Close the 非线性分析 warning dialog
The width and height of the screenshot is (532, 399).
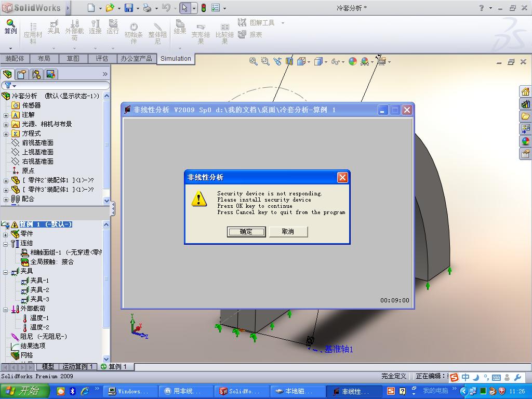pyautogui.click(x=342, y=178)
